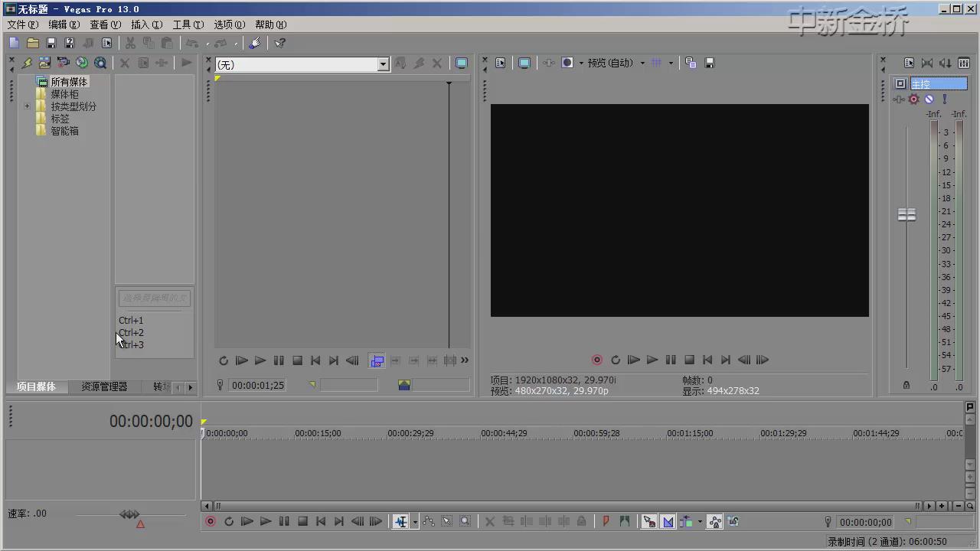Open split screen view dropdown arrow
980x551 pixels.
(581, 63)
